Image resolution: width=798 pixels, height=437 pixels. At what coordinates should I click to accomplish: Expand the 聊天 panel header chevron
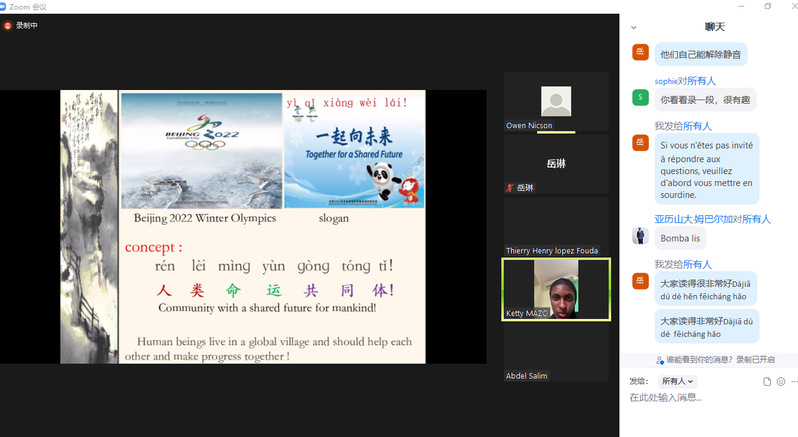(x=636, y=26)
